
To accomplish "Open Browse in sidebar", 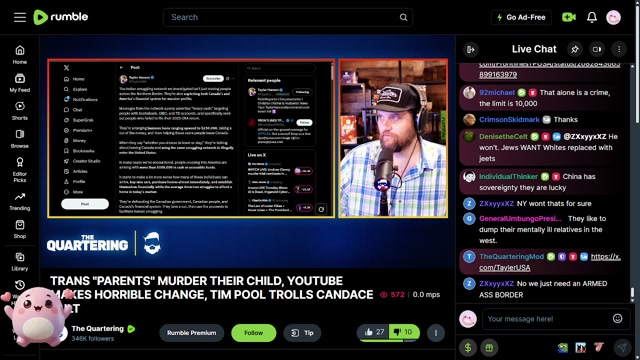I will (20, 139).
